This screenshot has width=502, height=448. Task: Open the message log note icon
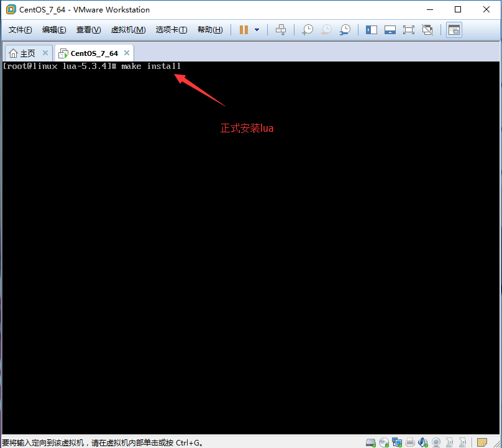click(x=482, y=442)
